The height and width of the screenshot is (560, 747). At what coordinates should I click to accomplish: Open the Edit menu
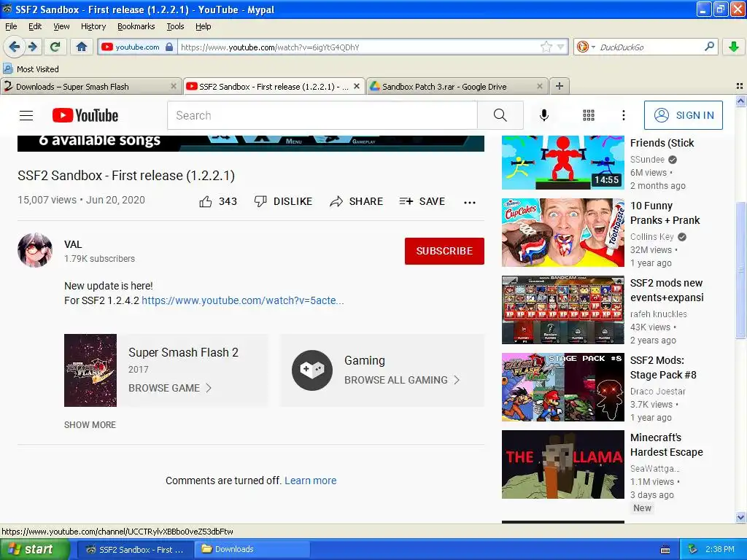35,26
